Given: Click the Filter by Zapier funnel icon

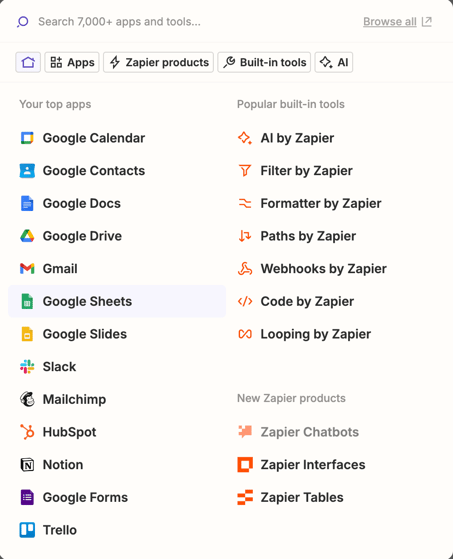Looking at the screenshot, I should pos(245,171).
